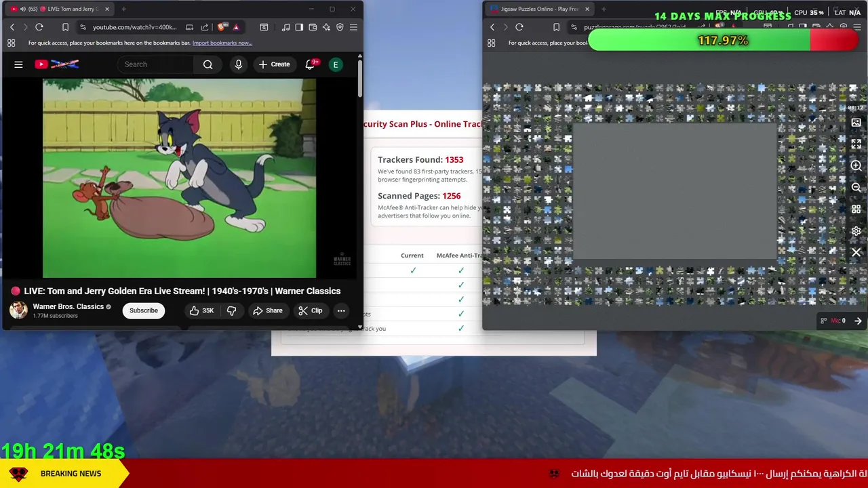The image size is (868, 488).
Task: Toggle the browser sidebar panel icon
Action: click(299, 27)
